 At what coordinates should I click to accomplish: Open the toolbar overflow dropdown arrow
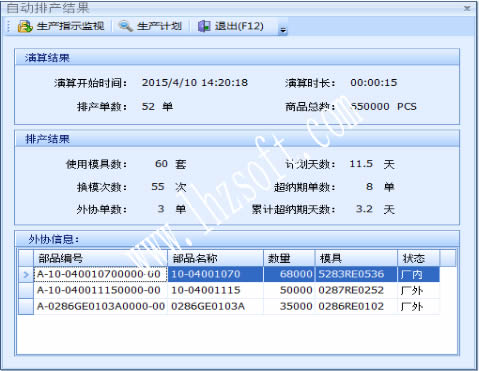click(283, 30)
